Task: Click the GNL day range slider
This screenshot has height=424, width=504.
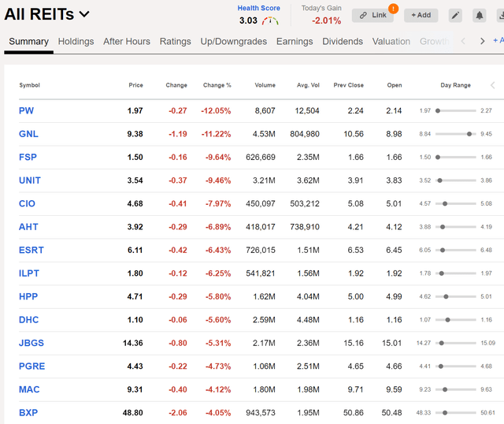Action: pyautogui.click(x=455, y=134)
